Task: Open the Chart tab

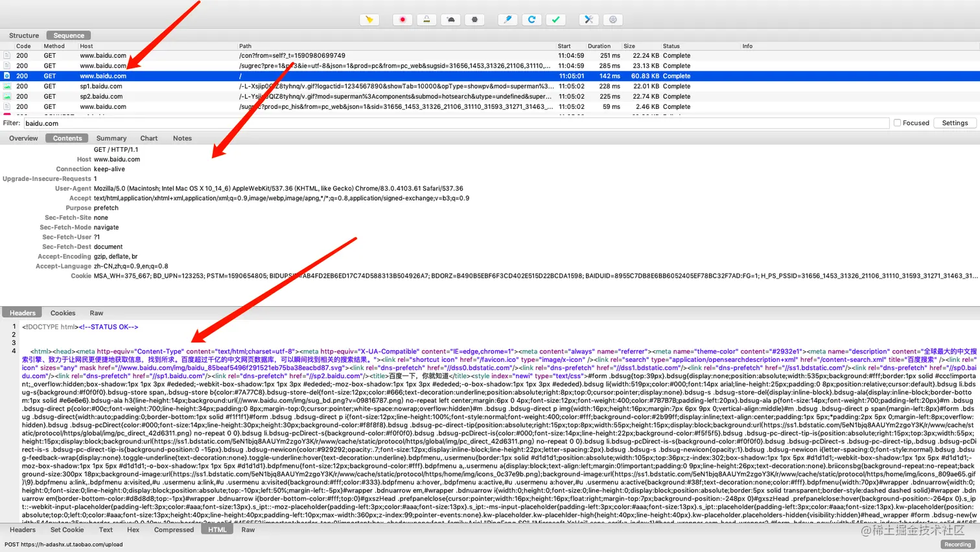Action: point(149,138)
